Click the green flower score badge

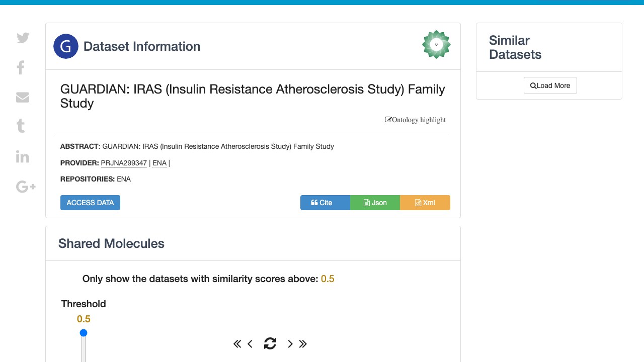click(436, 44)
